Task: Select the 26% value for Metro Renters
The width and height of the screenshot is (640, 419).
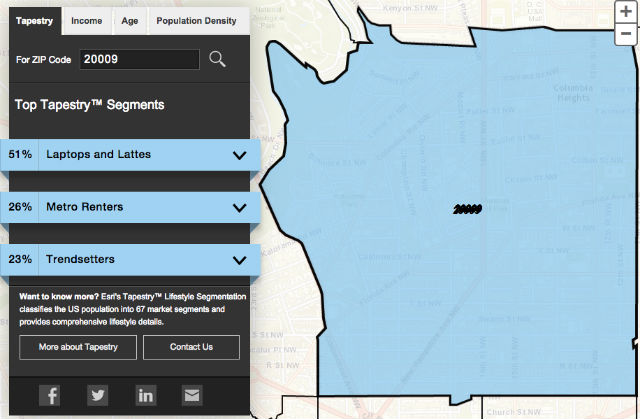Action: (20, 207)
